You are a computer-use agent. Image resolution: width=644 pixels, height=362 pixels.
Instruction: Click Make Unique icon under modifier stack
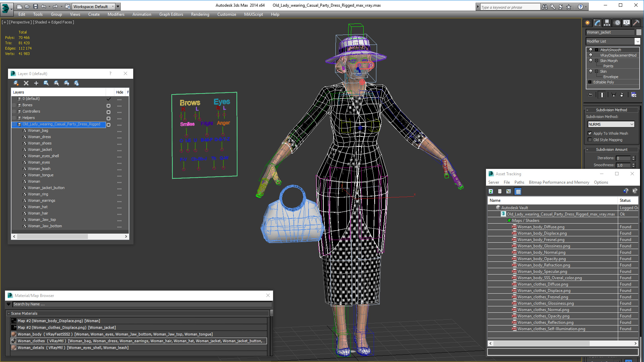point(613,95)
